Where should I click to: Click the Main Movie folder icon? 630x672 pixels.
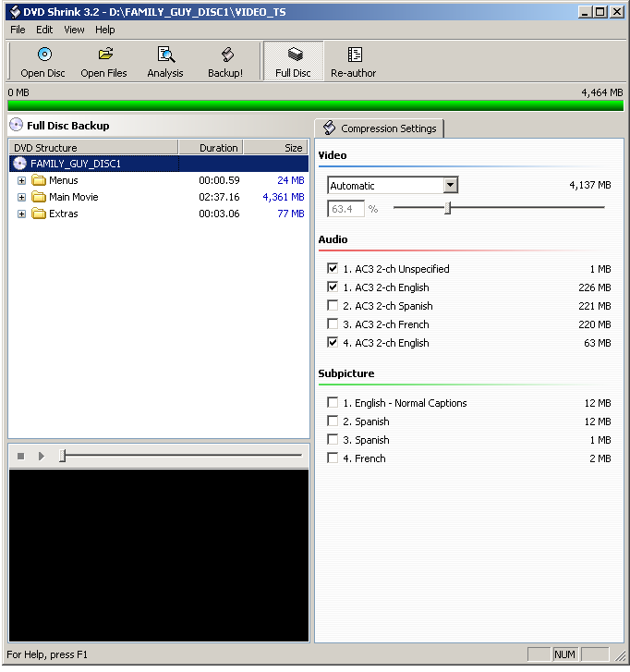pos(39,197)
